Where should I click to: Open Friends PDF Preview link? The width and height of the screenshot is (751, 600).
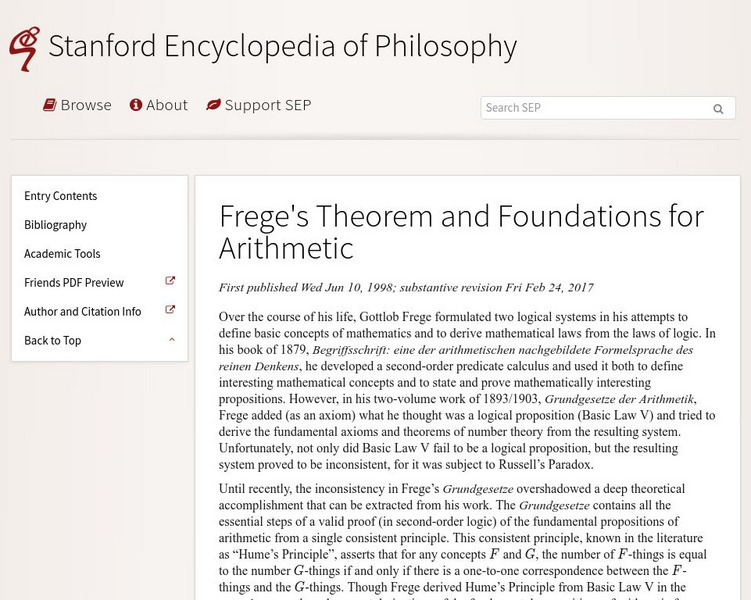click(x=74, y=283)
